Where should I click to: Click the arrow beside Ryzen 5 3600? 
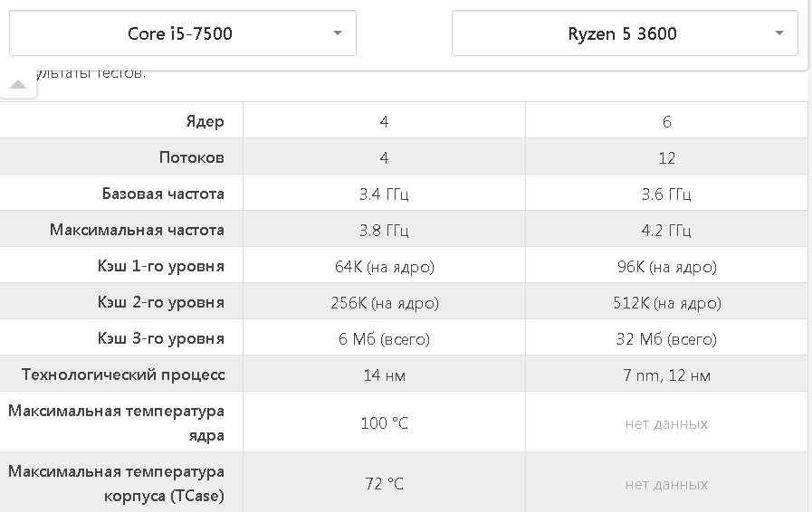(779, 33)
